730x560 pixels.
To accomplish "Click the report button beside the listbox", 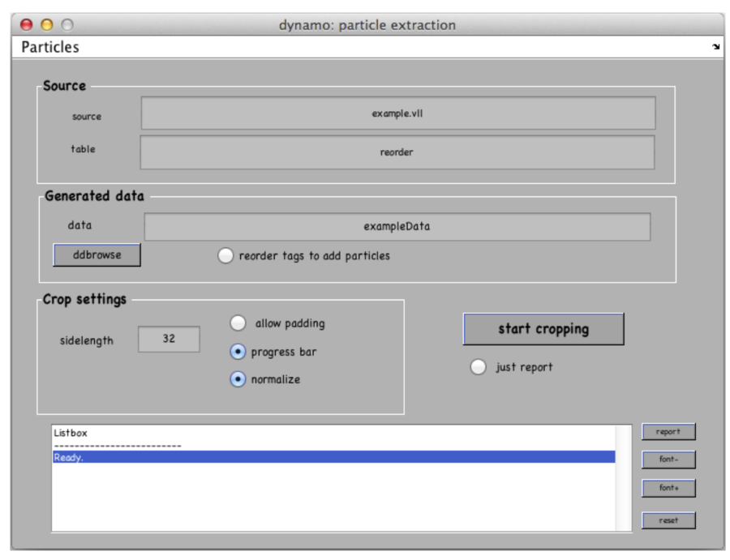I will point(668,432).
